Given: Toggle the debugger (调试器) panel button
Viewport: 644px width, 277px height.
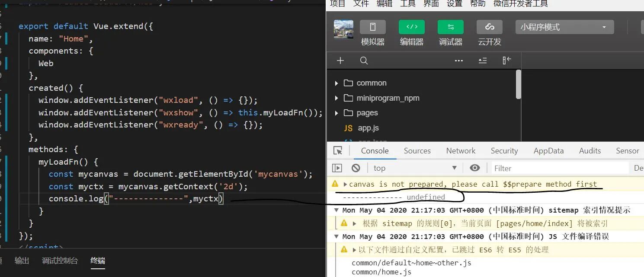Looking at the screenshot, I should coord(450,27).
